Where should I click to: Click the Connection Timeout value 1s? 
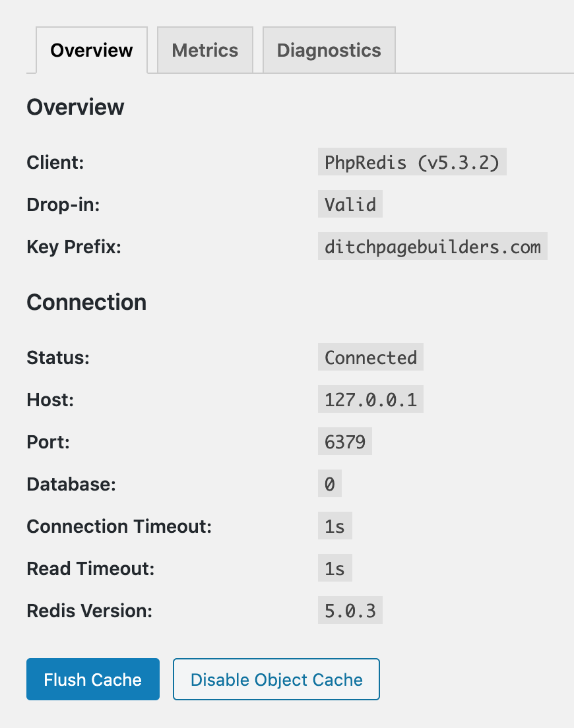[335, 526]
